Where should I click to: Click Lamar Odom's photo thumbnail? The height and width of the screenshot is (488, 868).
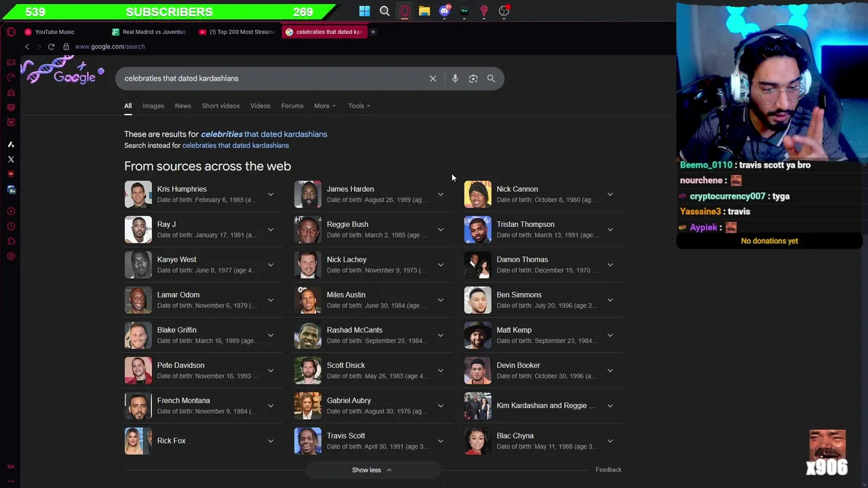point(138,300)
